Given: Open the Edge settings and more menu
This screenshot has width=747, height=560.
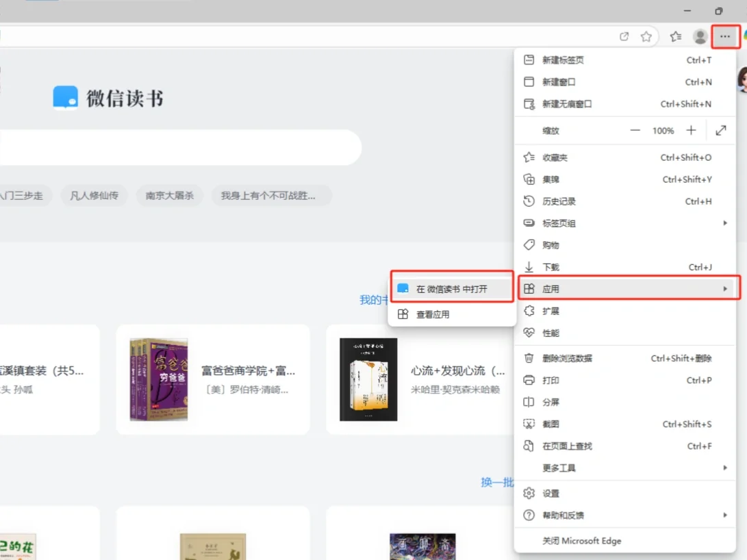Looking at the screenshot, I should (724, 37).
